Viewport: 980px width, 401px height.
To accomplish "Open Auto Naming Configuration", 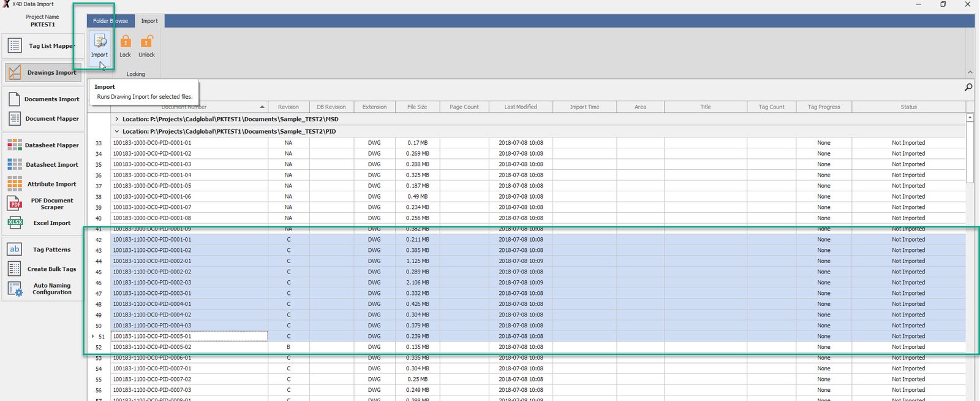I will pyautogui.click(x=43, y=289).
